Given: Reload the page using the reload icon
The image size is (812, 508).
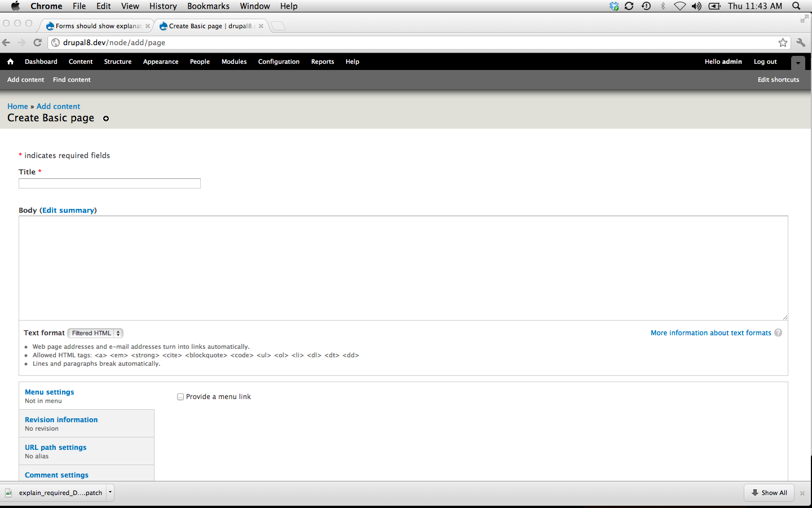Looking at the screenshot, I should (x=37, y=42).
